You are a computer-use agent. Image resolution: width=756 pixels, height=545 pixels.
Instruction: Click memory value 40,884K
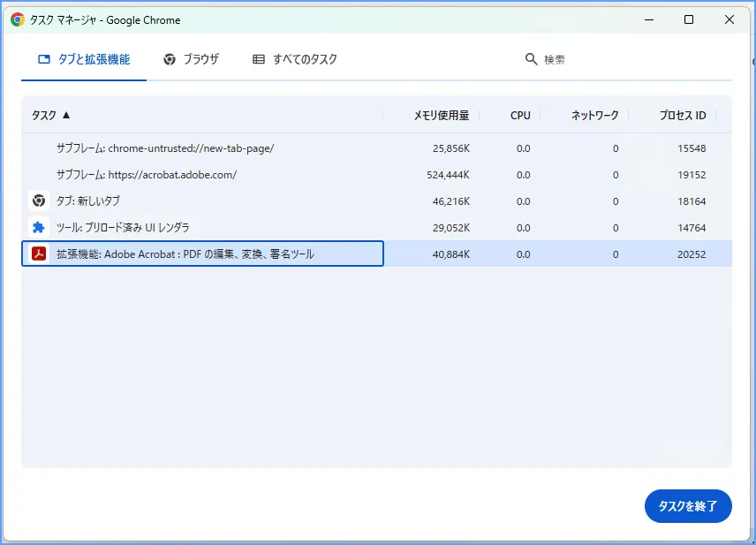tap(450, 254)
